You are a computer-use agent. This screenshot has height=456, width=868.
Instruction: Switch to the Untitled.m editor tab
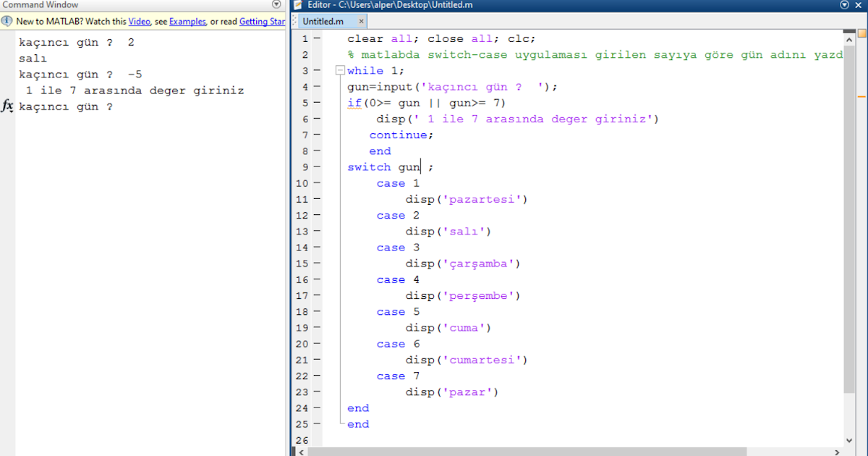point(322,21)
